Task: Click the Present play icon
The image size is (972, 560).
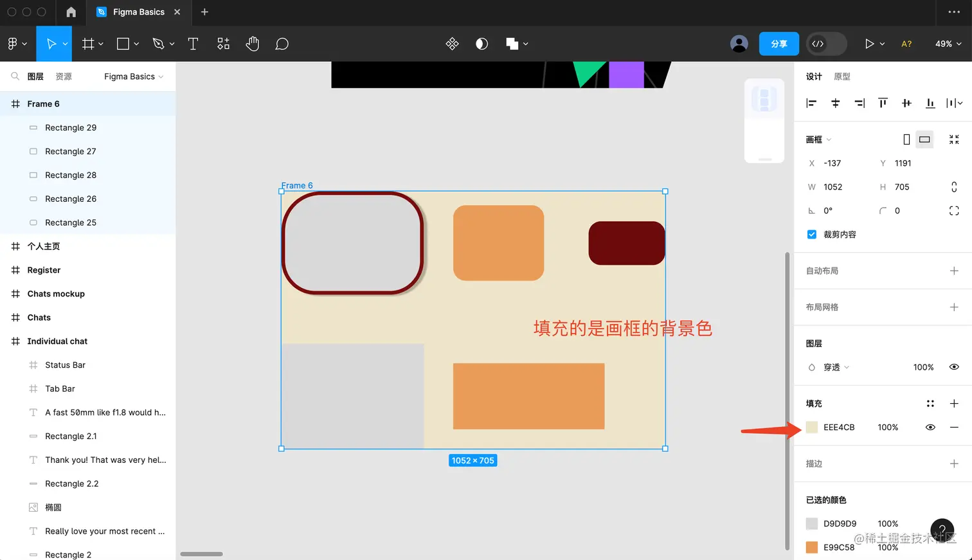Action: (869, 44)
